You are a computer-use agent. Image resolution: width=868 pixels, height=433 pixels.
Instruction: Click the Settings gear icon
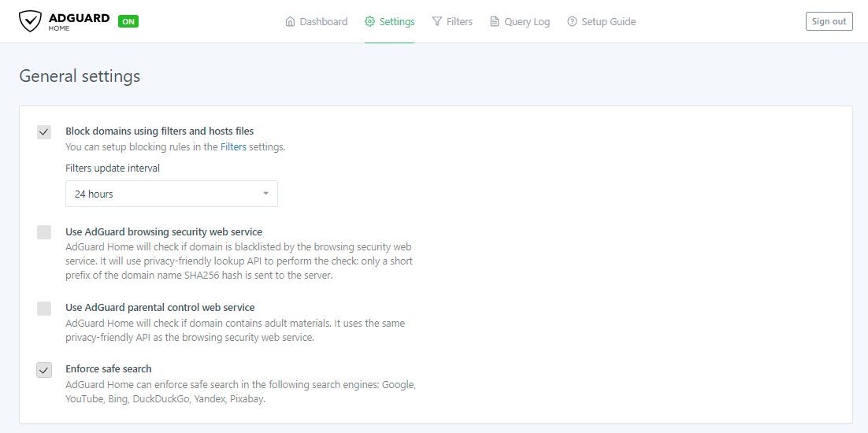369,22
